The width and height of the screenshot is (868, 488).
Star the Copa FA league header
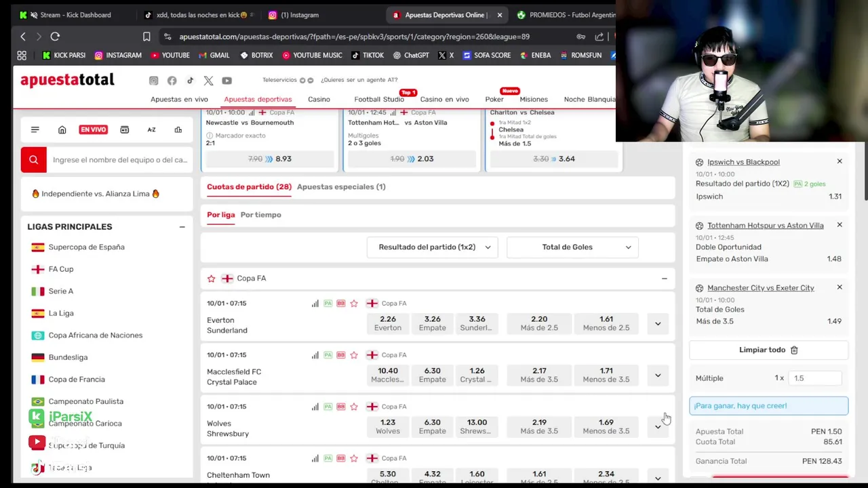click(x=211, y=279)
